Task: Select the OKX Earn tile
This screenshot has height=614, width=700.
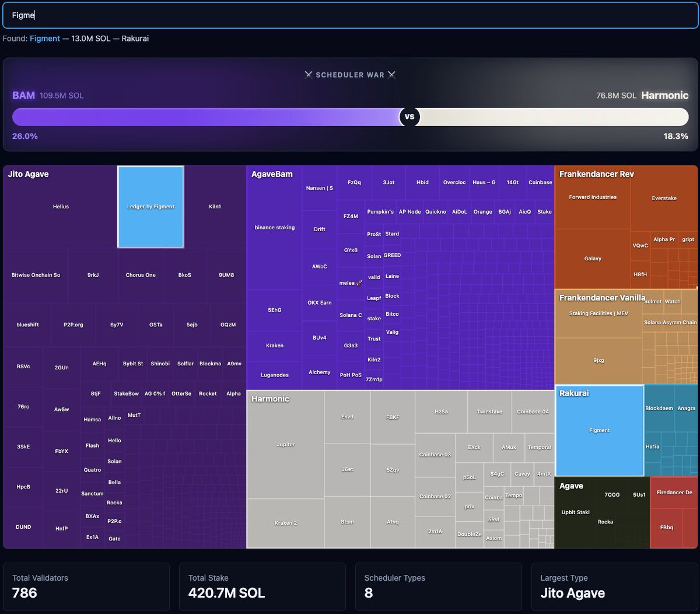Action: point(320,303)
